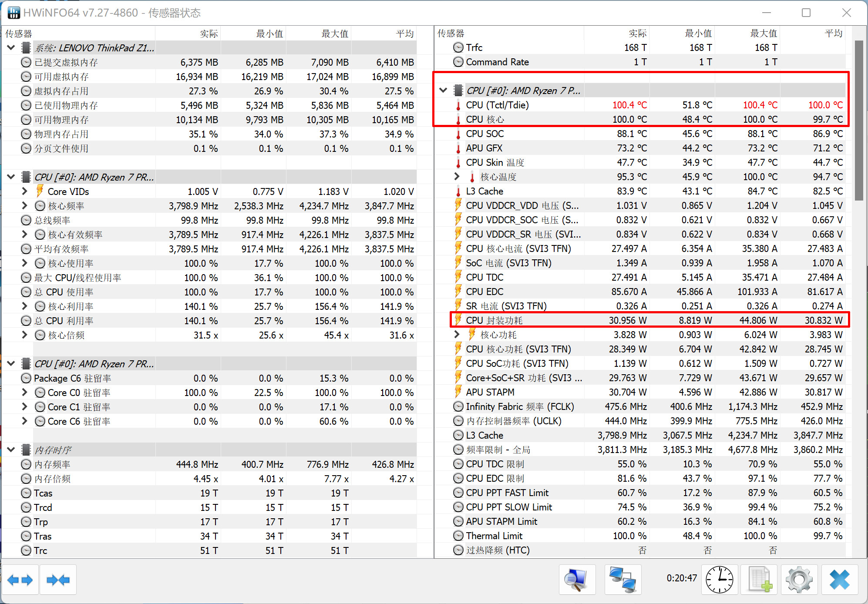Expand the 核心频率 row

25,206
